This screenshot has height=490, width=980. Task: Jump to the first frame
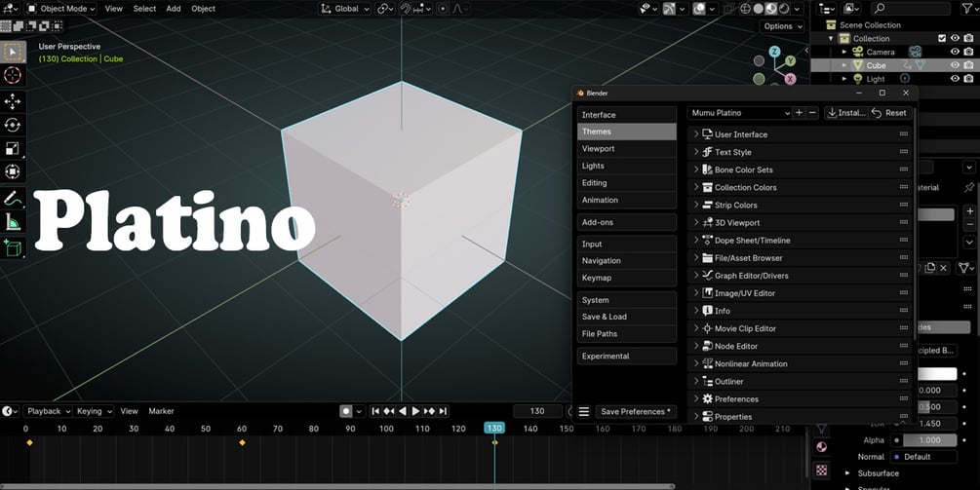coord(375,411)
